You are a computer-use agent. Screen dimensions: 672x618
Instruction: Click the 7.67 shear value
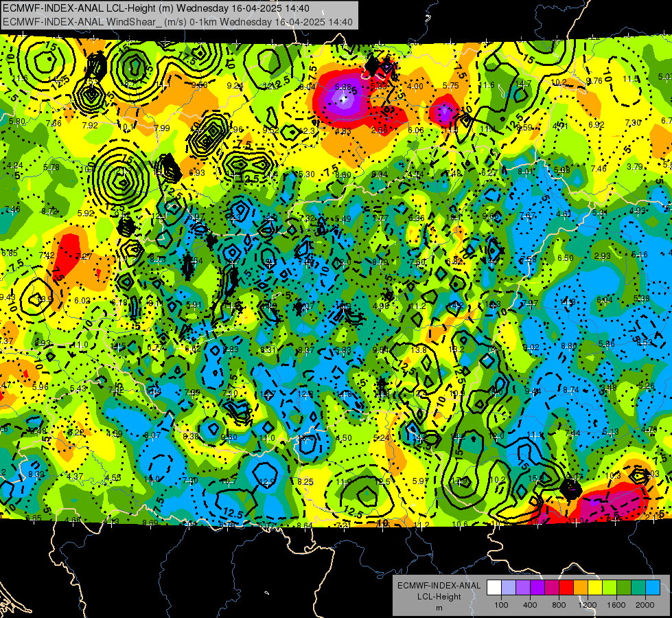(528, 216)
